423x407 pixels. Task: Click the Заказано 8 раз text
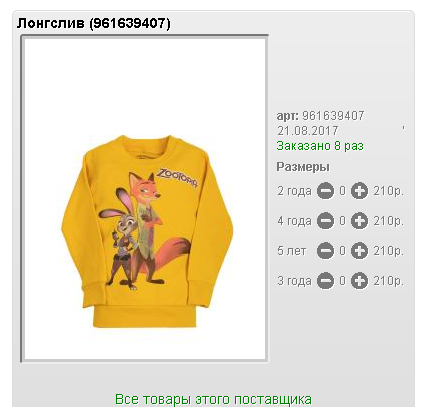(x=320, y=146)
